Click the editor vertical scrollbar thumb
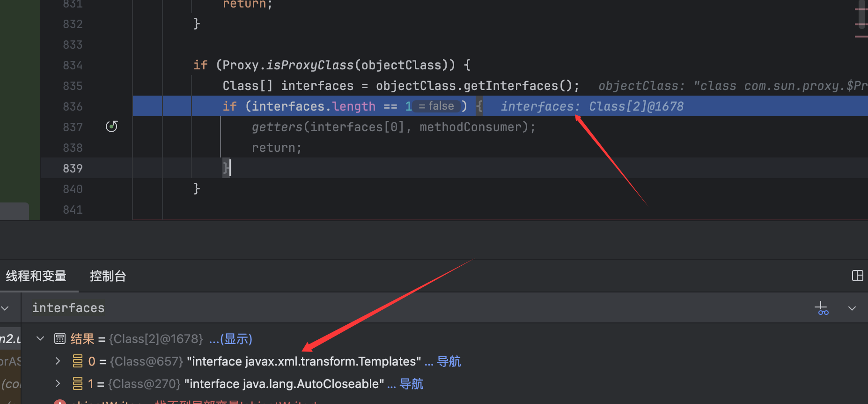Viewport: 868px width, 404px height. click(x=861, y=14)
